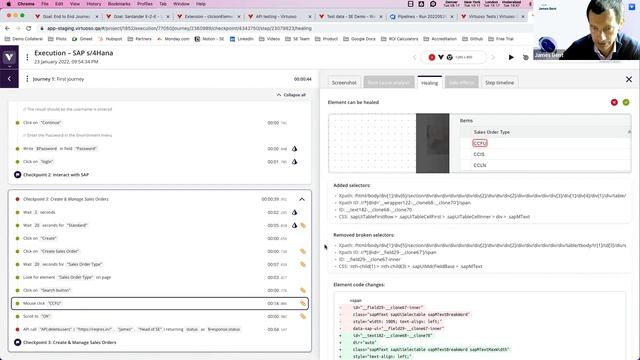Run the execution with the play icon
This screenshot has width=640, height=360.
click(x=511, y=58)
